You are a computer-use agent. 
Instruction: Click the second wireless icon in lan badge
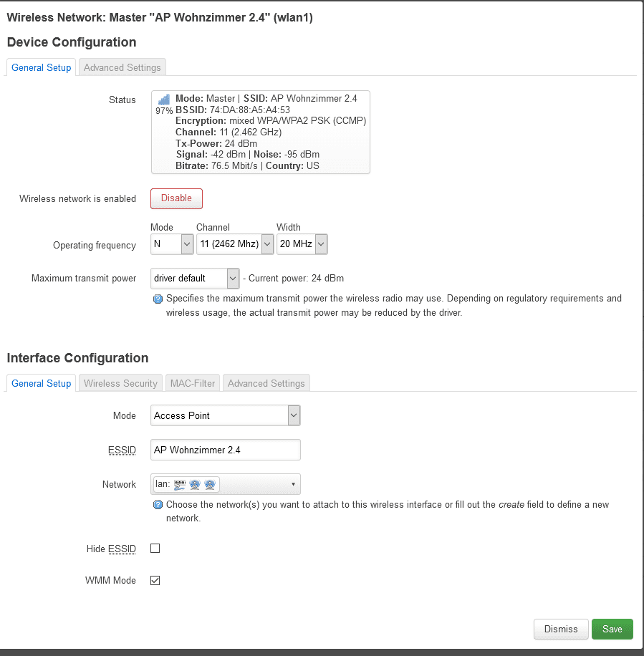click(x=210, y=485)
